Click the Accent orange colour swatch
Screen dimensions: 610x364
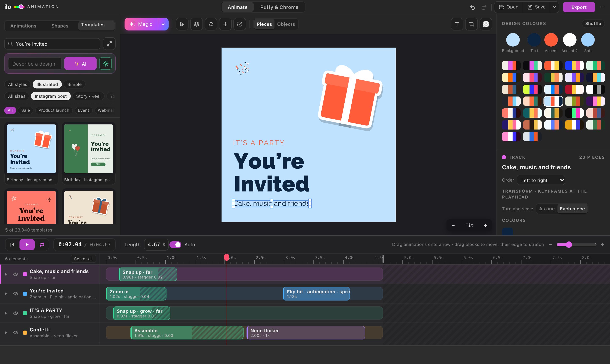tap(551, 40)
